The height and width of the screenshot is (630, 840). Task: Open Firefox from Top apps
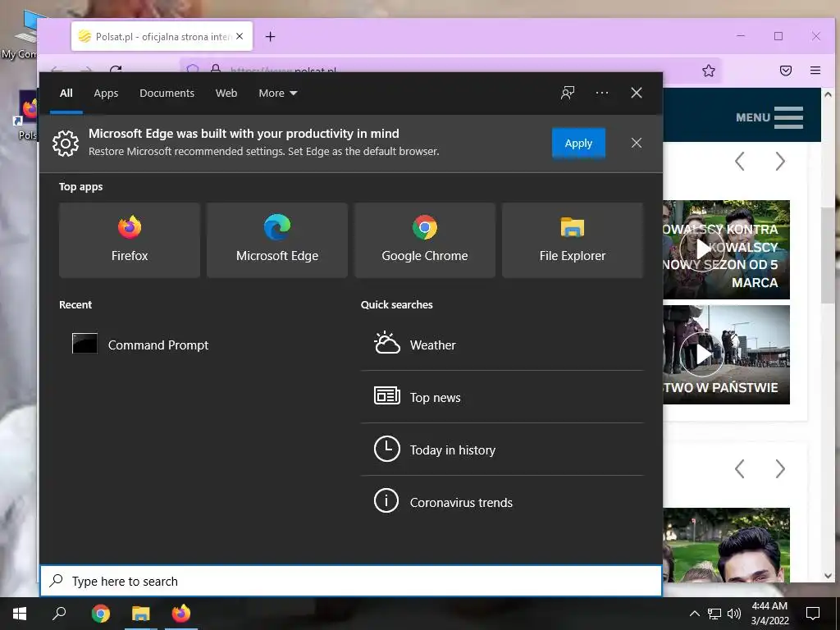130,240
